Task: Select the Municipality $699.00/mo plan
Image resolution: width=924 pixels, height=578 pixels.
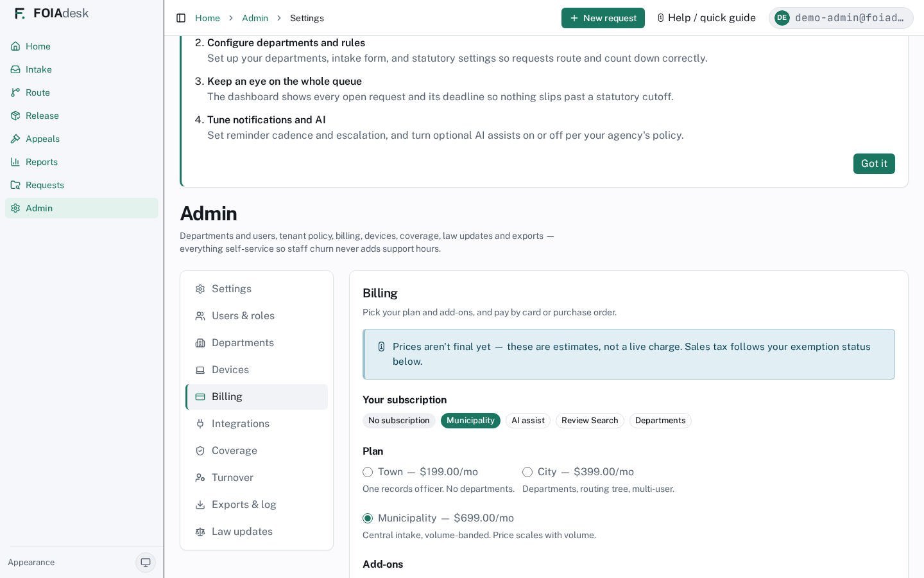Action: click(368, 518)
